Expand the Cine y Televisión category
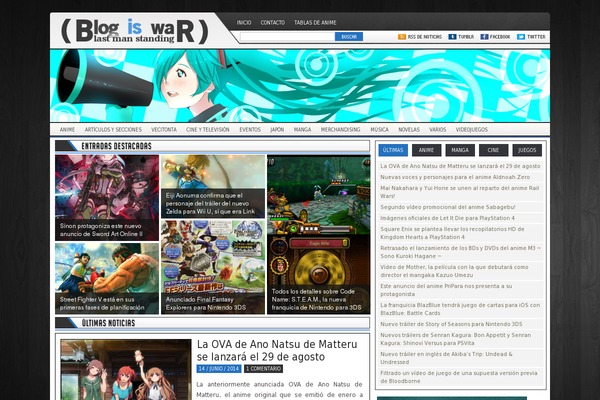This screenshot has height=400, width=600. click(x=208, y=130)
